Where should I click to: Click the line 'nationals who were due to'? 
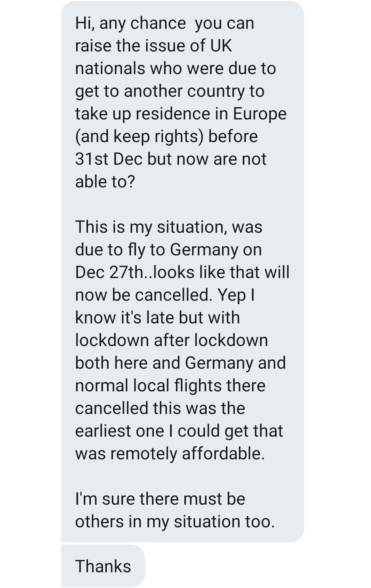pos(176,68)
